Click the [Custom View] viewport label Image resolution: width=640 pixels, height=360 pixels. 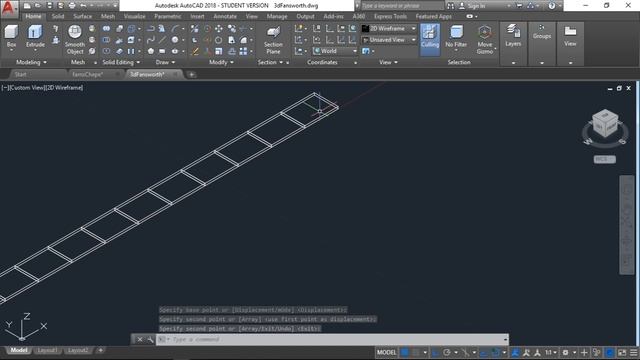tap(27, 87)
